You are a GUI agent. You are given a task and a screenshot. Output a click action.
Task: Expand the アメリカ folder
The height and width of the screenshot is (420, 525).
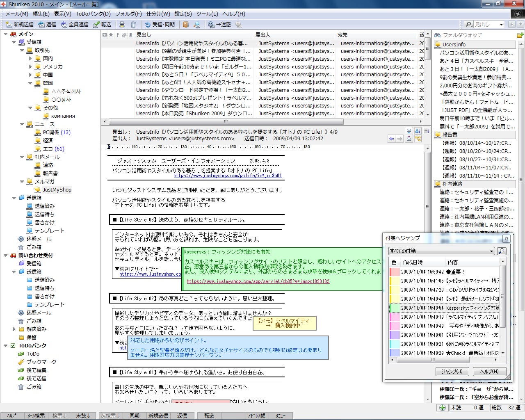click(30, 67)
